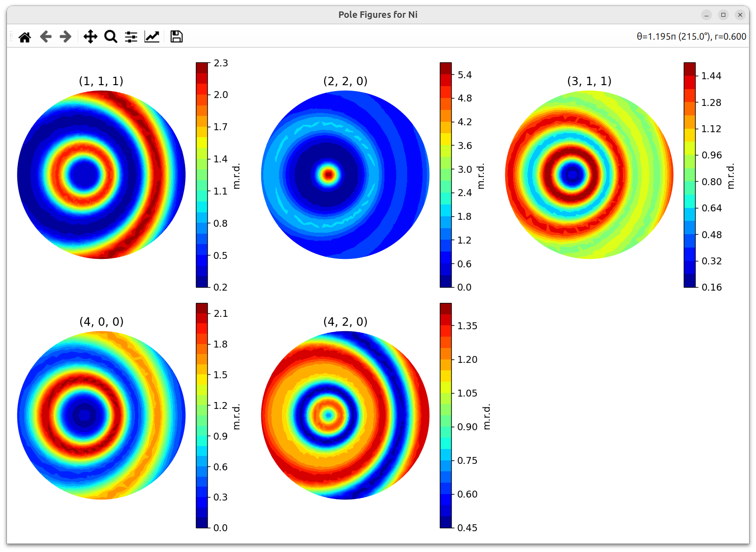Click the colorbar beside the (4, 2, 0) plot

click(x=446, y=415)
